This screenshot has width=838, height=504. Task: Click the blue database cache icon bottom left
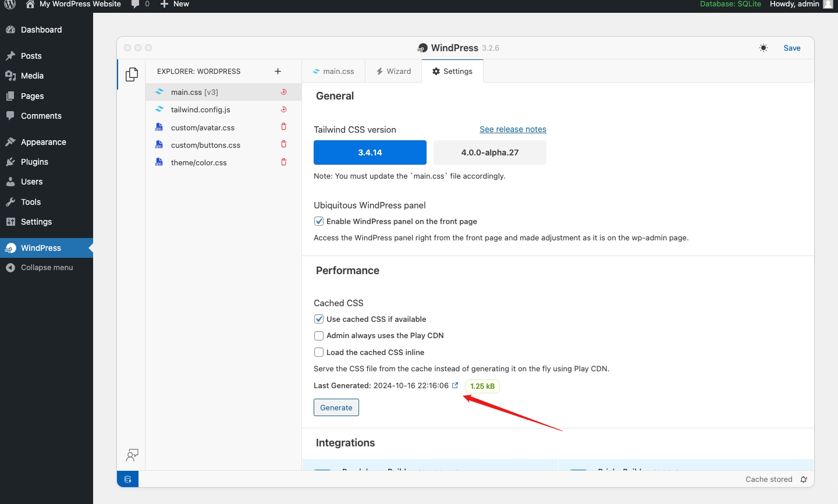[127, 479]
